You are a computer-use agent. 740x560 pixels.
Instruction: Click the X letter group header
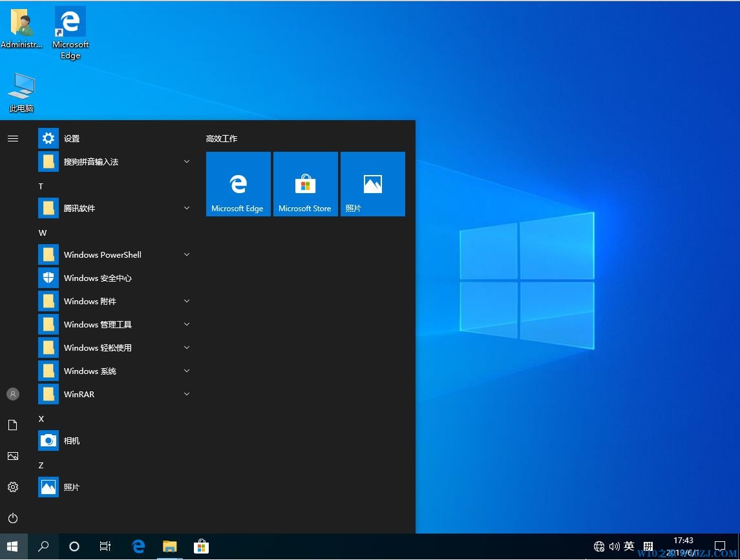click(x=41, y=419)
